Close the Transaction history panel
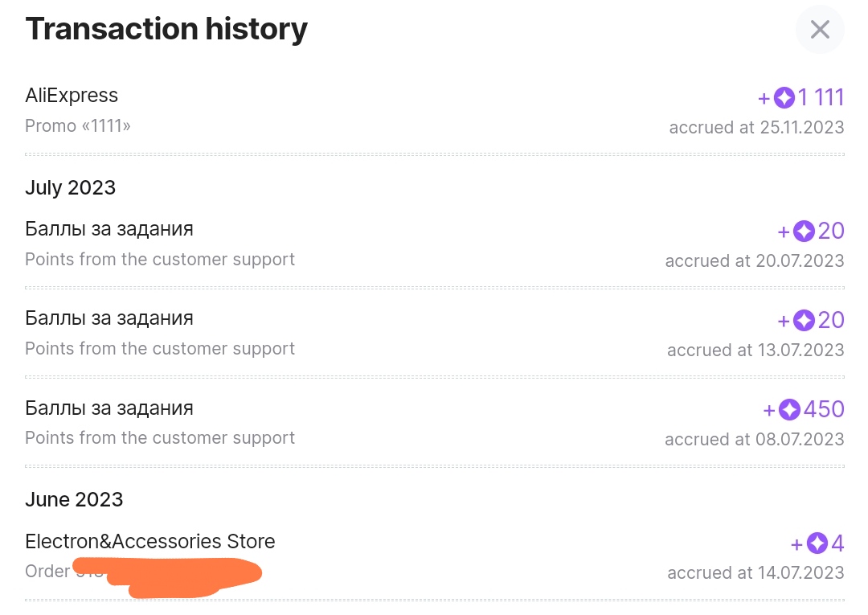868x615 pixels. [x=819, y=30]
